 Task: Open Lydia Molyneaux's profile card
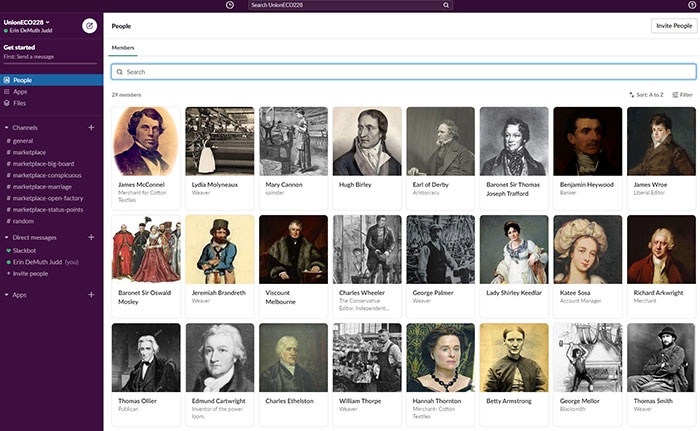coord(220,158)
